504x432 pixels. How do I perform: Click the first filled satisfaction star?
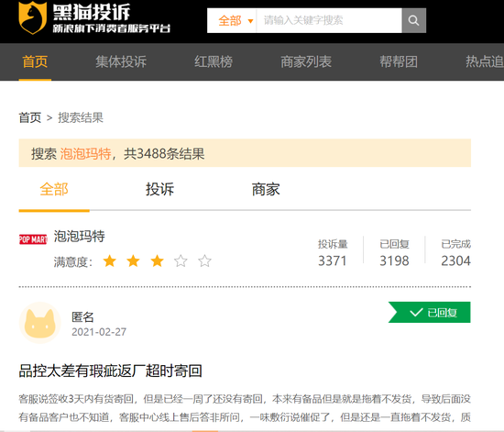[x=110, y=260]
